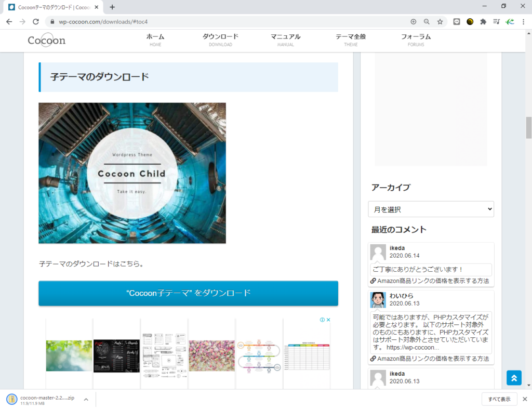Click the pink flowers ad thumbnail

click(212, 355)
